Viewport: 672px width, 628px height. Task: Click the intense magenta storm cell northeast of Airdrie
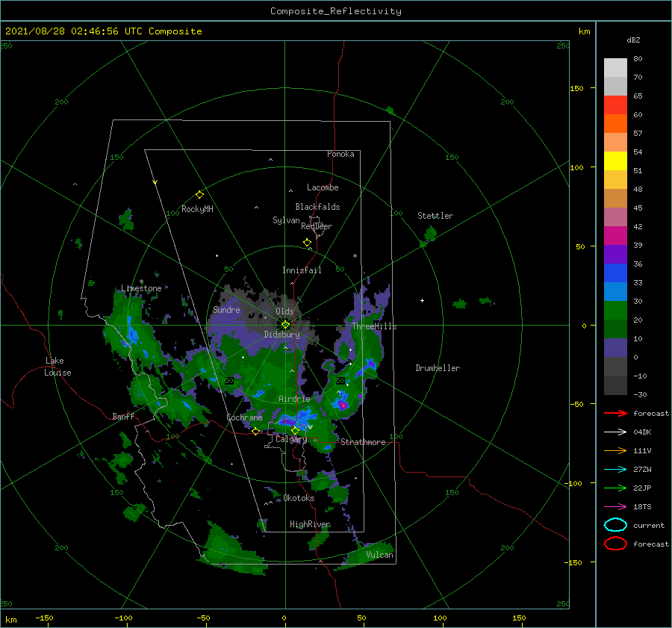coord(343,404)
